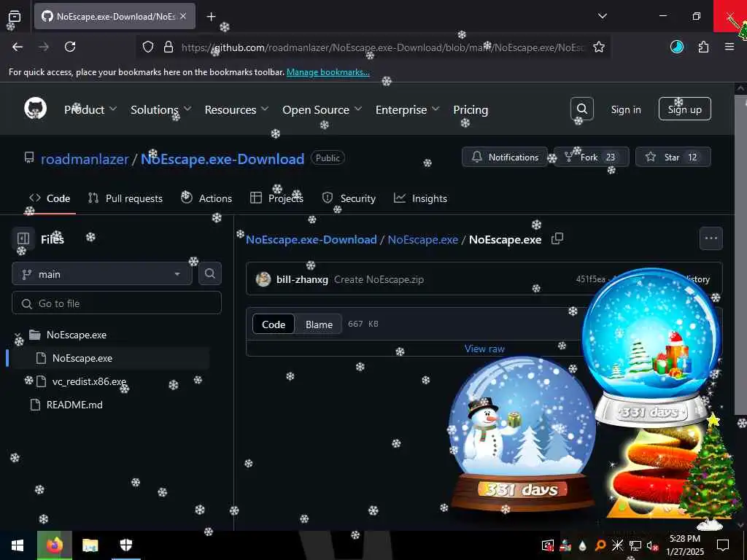Open the roadmanlazer profile link
Screen dimensions: 747x560
click(x=85, y=158)
